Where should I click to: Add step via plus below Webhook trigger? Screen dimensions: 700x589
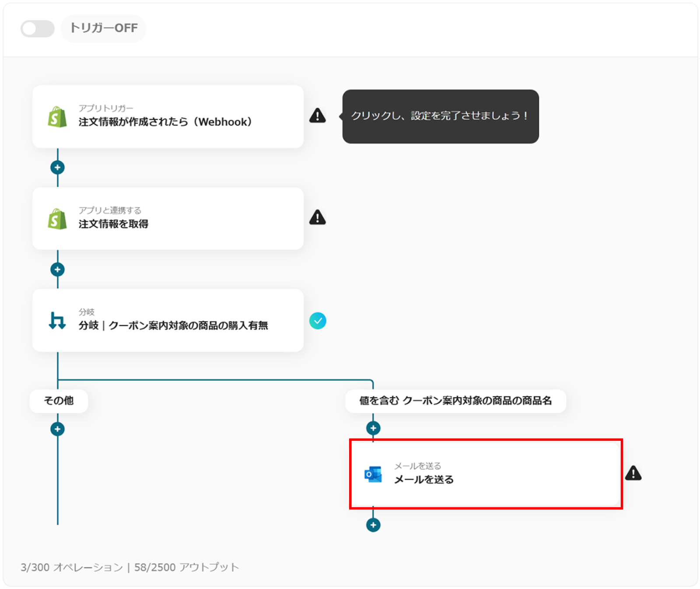pos(57,167)
